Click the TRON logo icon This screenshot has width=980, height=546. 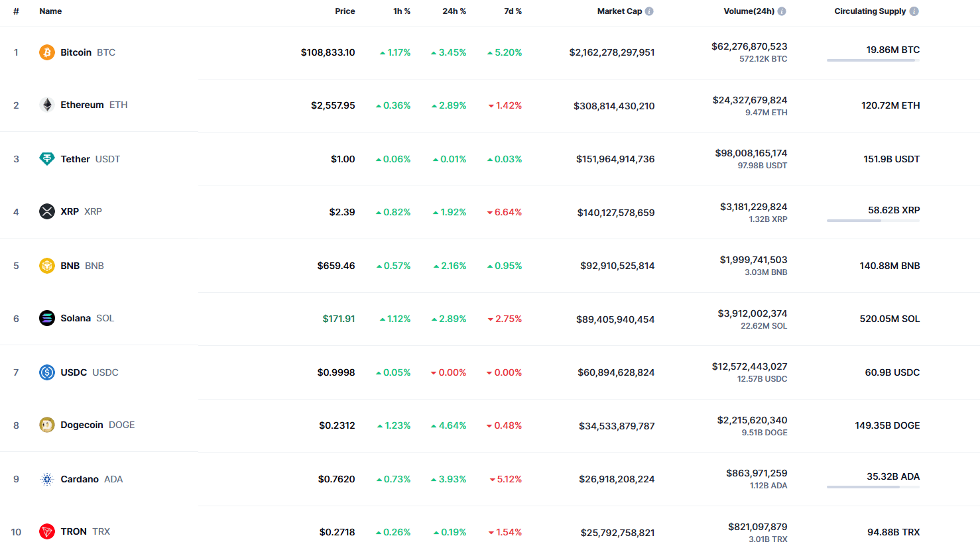click(x=46, y=531)
